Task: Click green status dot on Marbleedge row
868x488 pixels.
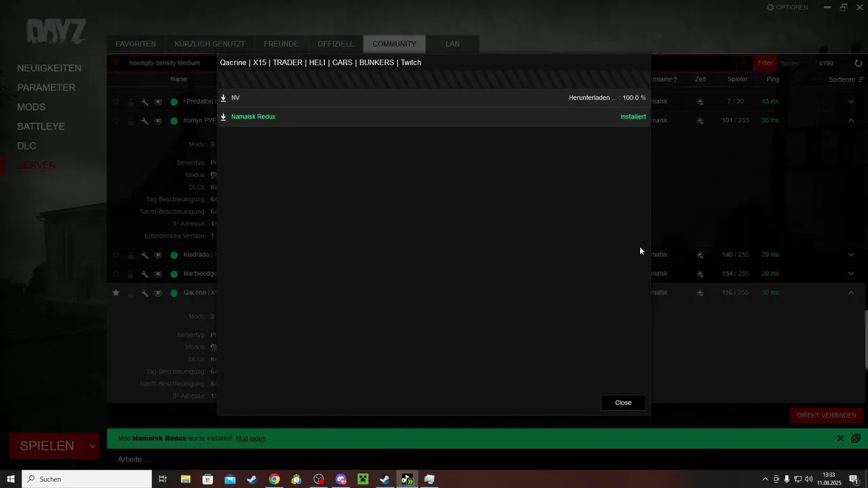Action: [174, 274]
